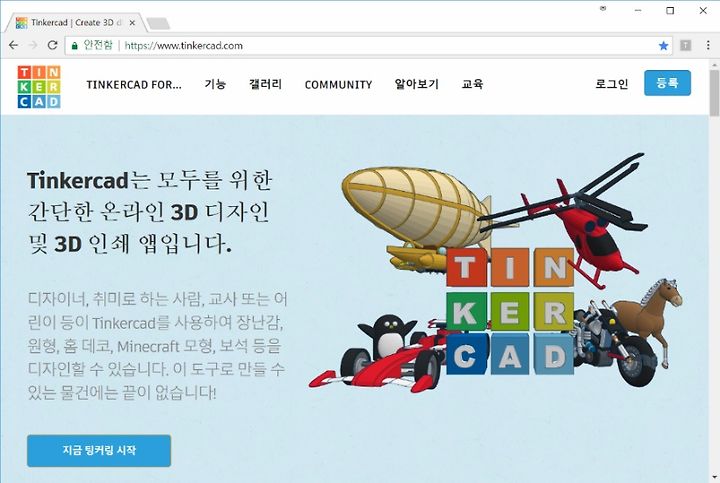Bookmark page using the blue star icon
Image resolution: width=720 pixels, height=483 pixels.
pos(663,45)
